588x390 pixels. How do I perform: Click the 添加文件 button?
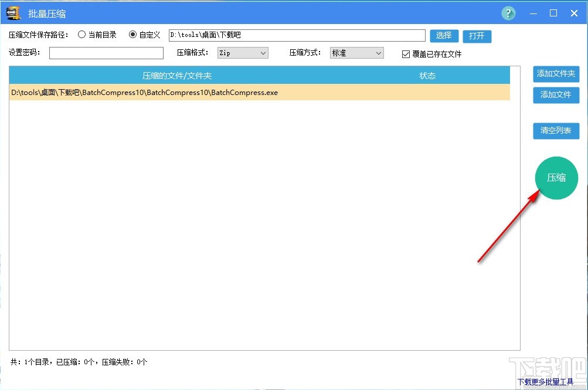click(x=555, y=94)
